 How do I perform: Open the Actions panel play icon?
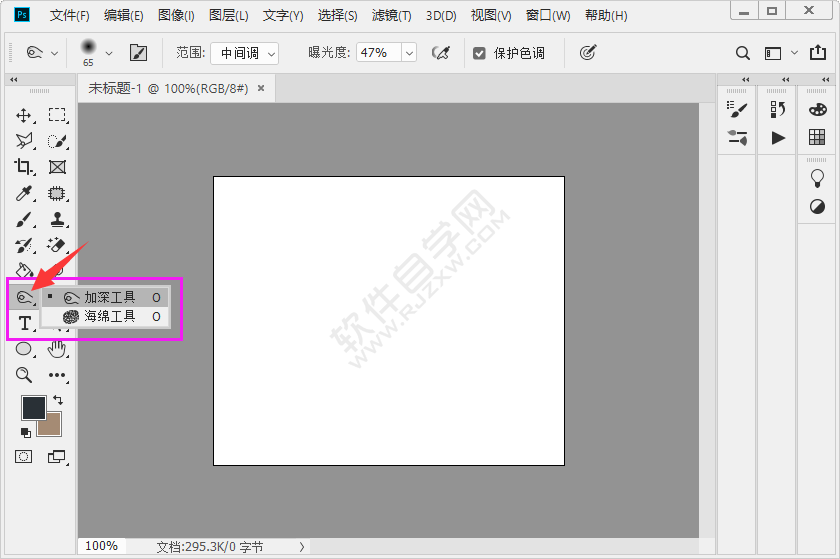(778, 138)
